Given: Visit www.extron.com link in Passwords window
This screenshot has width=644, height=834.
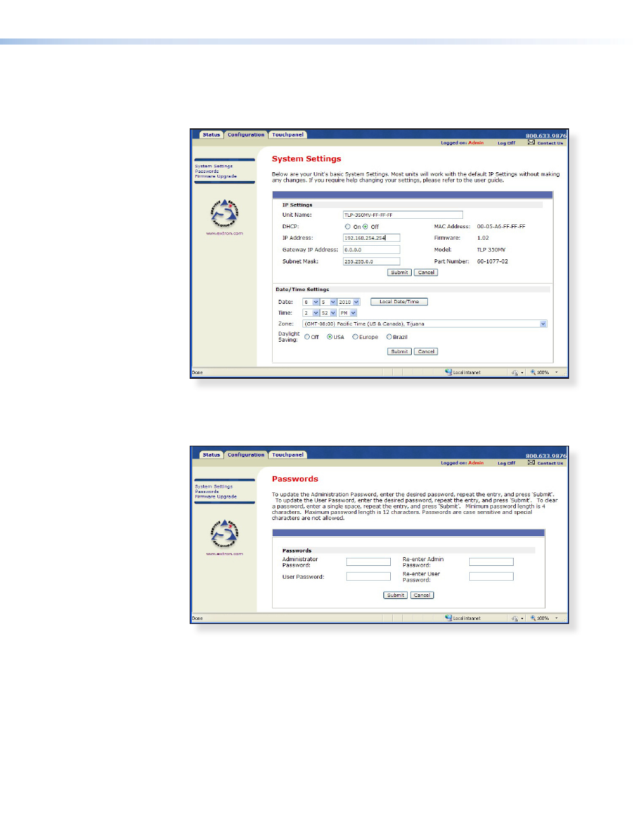Looking at the screenshot, I should tap(225, 554).
